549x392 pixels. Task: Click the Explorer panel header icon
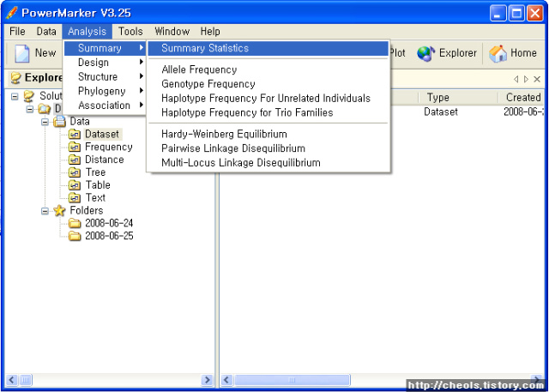coord(15,78)
